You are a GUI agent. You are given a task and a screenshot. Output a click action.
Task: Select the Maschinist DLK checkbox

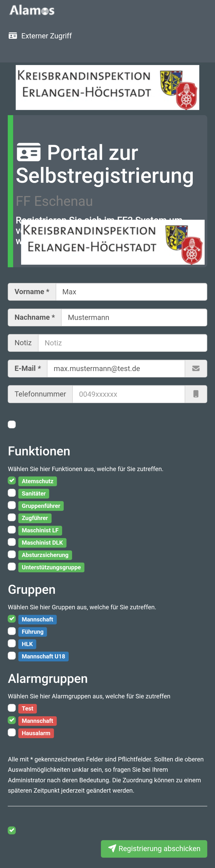12,542
